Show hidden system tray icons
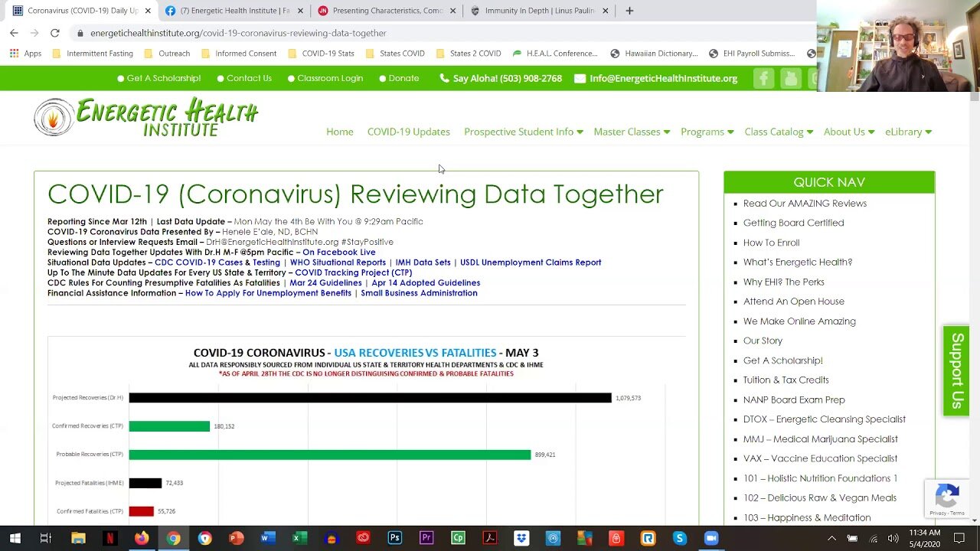The height and width of the screenshot is (551, 980). tap(831, 539)
